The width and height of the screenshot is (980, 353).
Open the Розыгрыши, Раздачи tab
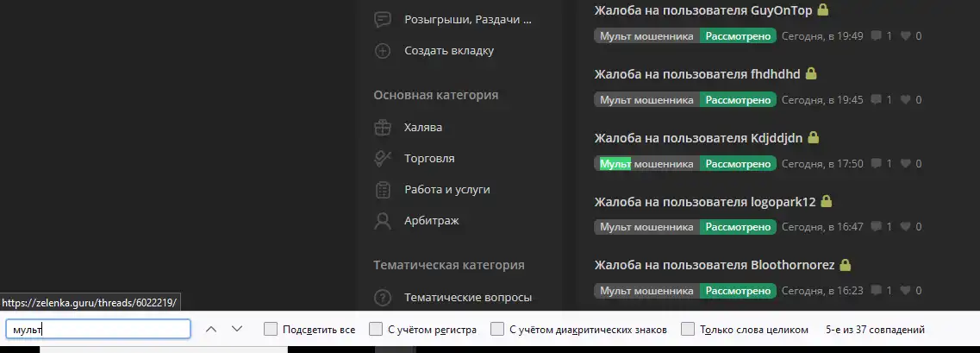pyautogui.click(x=467, y=19)
